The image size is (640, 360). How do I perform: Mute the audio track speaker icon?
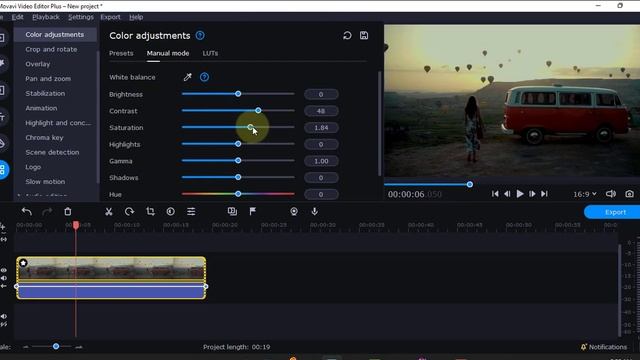(x=4, y=316)
